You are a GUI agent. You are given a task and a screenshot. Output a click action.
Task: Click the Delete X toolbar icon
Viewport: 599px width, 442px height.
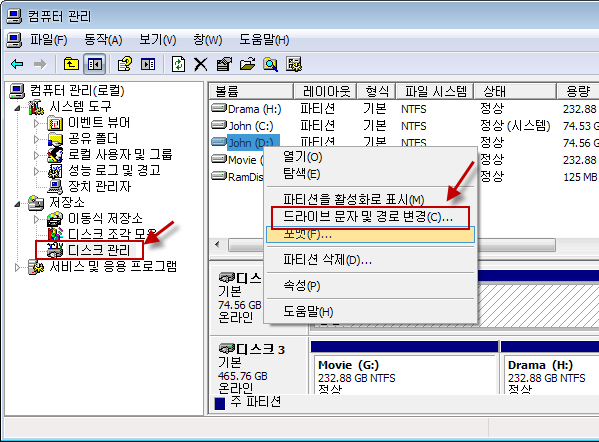coord(201,64)
